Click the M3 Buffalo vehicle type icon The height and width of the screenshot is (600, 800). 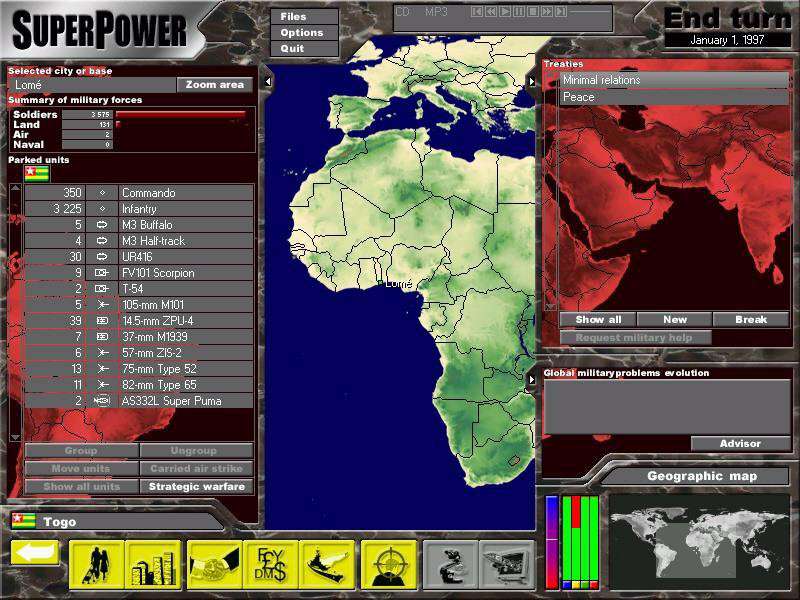pyautogui.click(x=102, y=225)
